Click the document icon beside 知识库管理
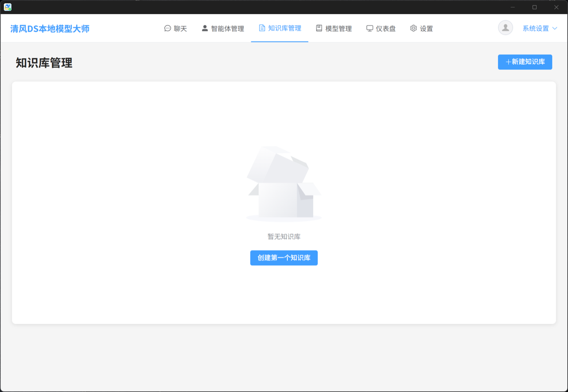568x392 pixels. (x=262, y=28)
